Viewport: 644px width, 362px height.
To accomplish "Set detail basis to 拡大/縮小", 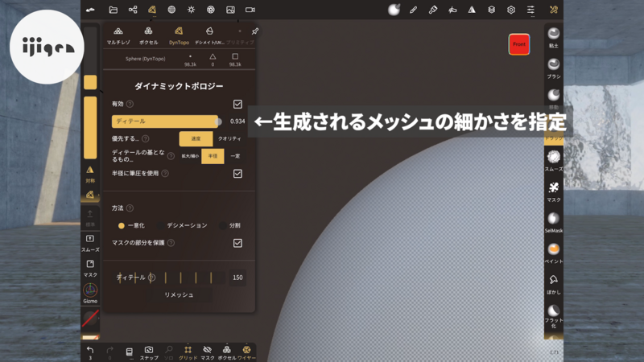I will point(190,156).
